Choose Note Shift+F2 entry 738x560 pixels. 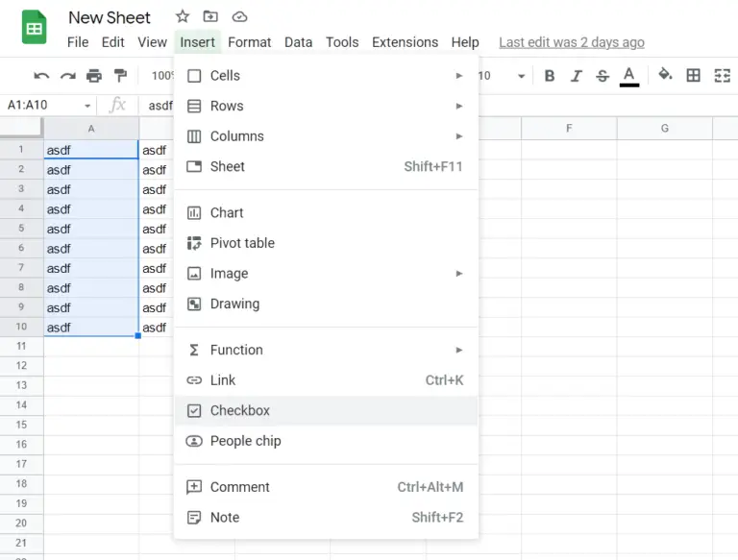pyautogui.click(x=326, y=518)
